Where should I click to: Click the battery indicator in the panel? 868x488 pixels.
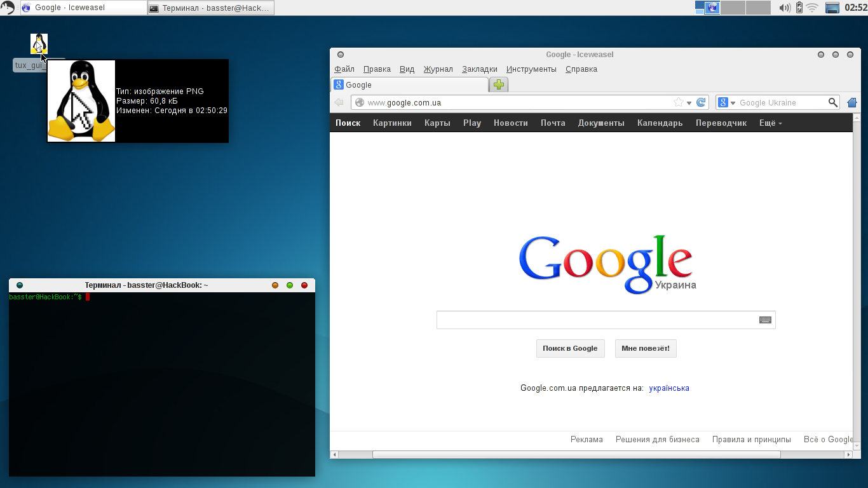[x=799, y=8]
